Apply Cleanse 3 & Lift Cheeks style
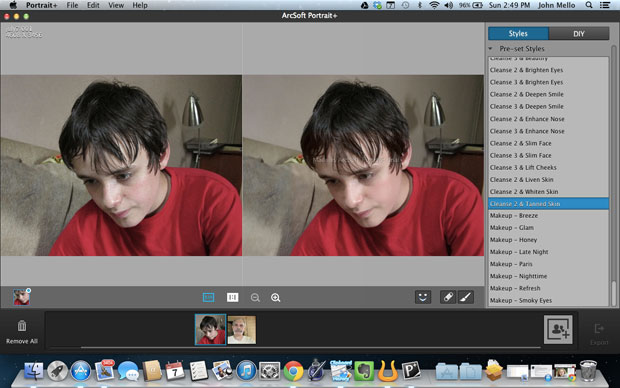This screenshot has width=620, height=388. click(x=548, y=167)
